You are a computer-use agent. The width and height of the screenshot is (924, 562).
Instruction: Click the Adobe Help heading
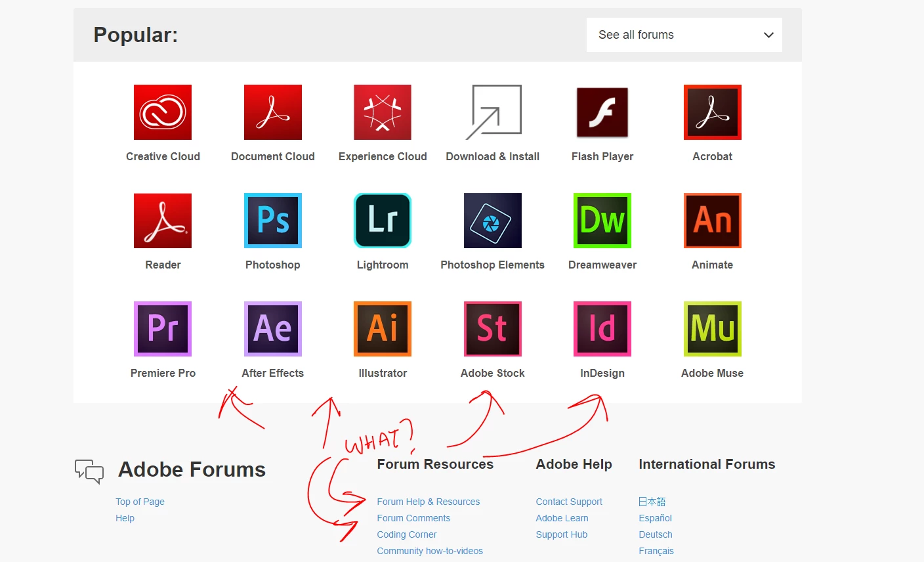coord(574,464)
